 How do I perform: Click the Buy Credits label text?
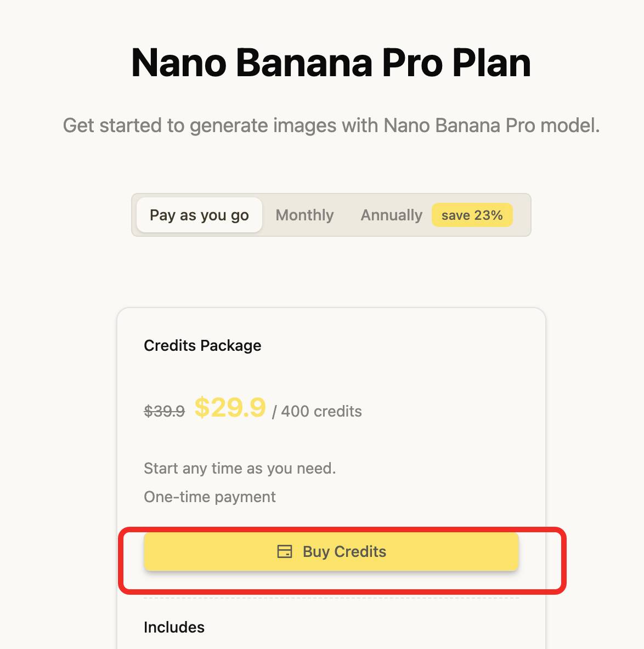tap(344, 551)
